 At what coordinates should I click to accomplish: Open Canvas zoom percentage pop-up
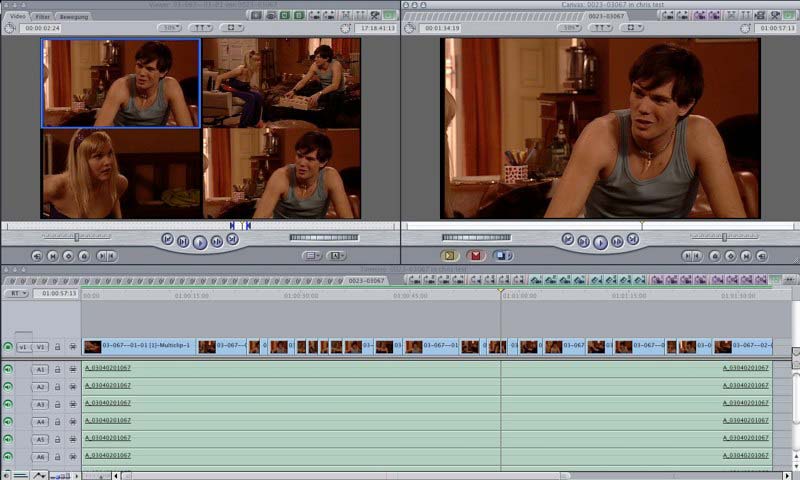pyautogui.click(x=569, y=28)
